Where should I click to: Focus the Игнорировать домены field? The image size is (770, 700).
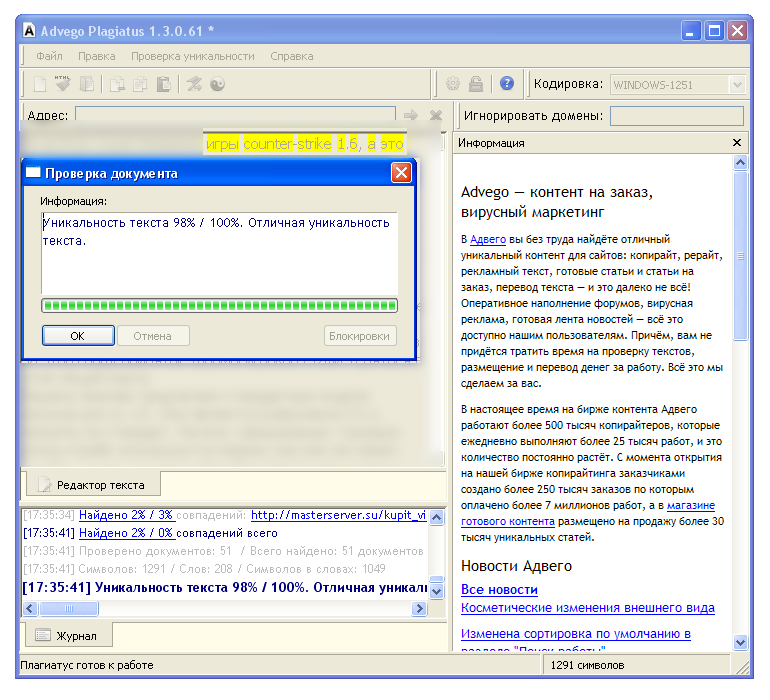tap(677, 116)
